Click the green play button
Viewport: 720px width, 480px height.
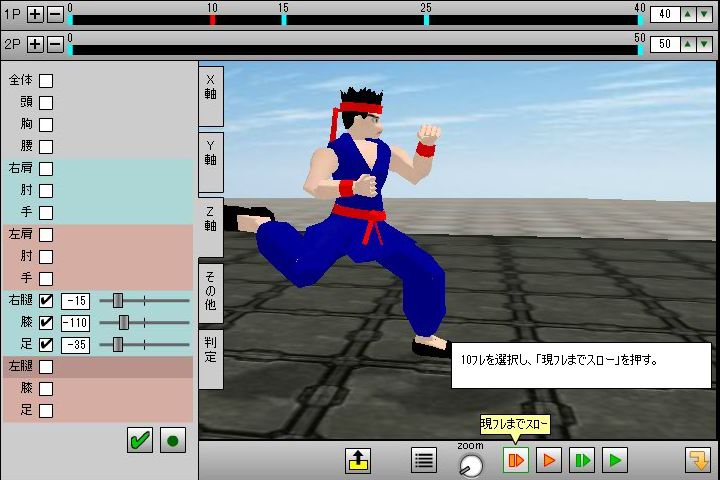(x=615, y=460)
